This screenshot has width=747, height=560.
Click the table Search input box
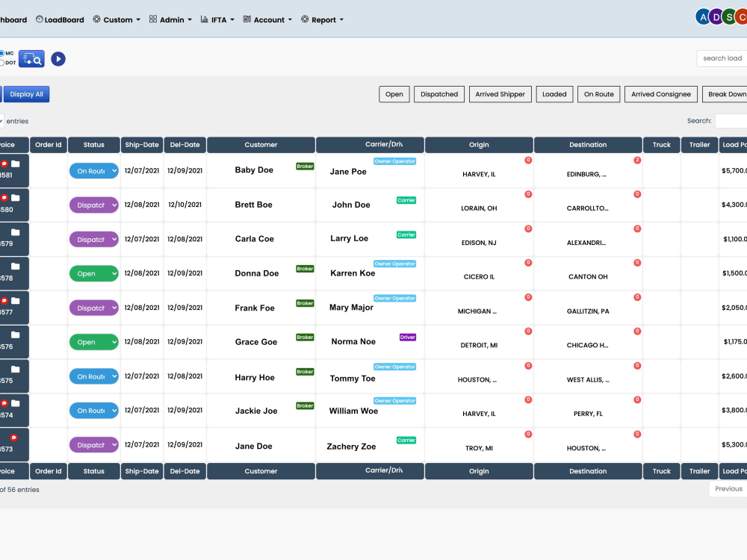[x=731, y=121]
